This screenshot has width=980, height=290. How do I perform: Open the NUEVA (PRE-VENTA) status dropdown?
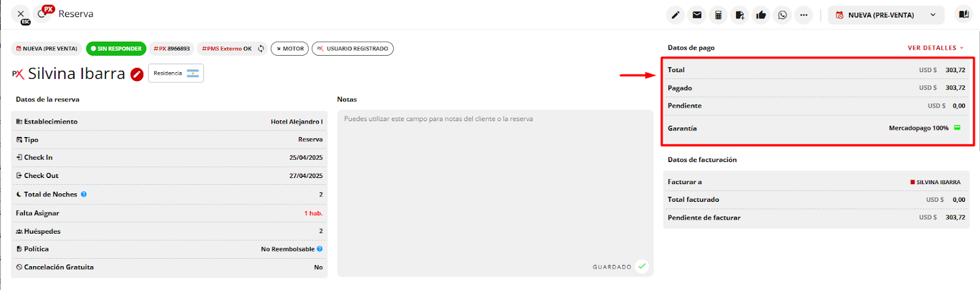point(886,15)
